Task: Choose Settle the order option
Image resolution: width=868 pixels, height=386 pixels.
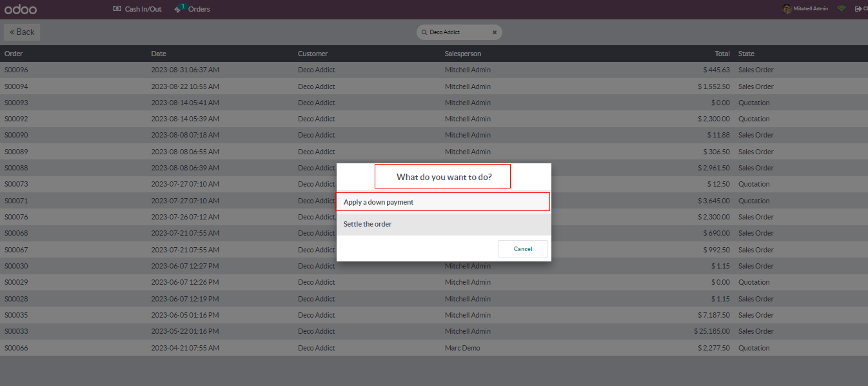Action: pos(442,224)
